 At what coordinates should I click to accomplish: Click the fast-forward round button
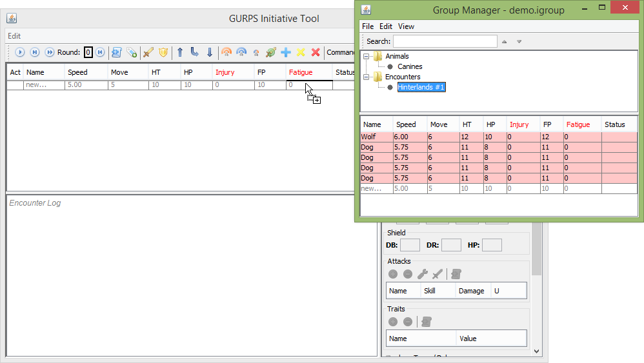click(x=50, y=52)
